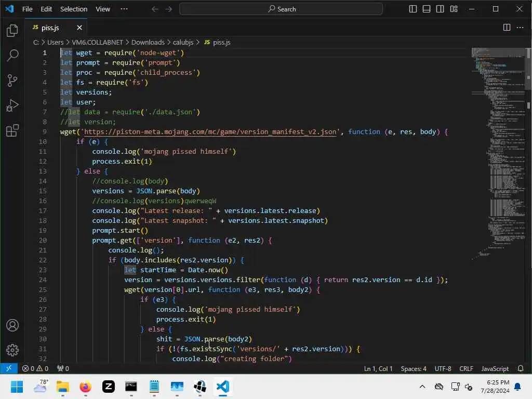Image resolution: width=532 pixels, height=399 pixels.
Task: Toggle the bottom panel
Action: 427,9
